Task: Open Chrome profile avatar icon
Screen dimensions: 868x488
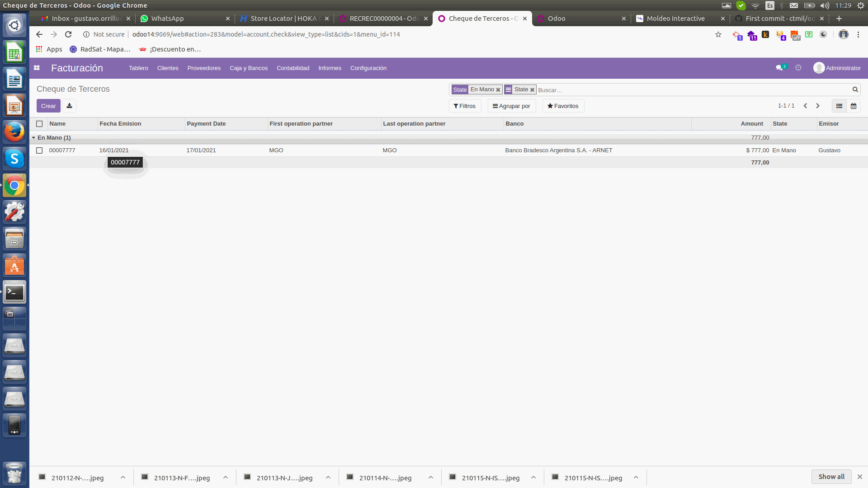Action: [x=843, y=34]
